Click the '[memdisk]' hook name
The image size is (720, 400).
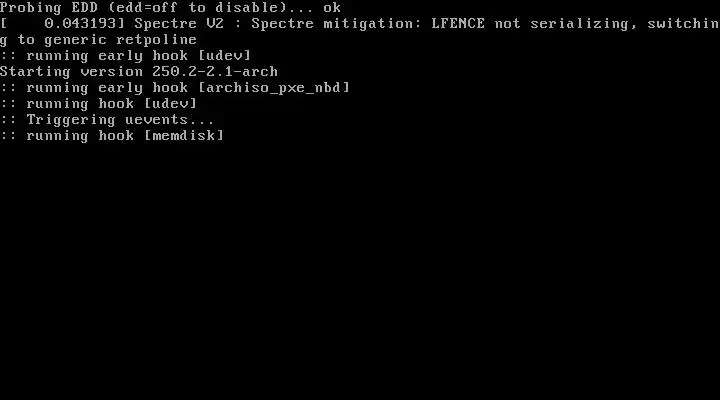[x=184, y=136]
